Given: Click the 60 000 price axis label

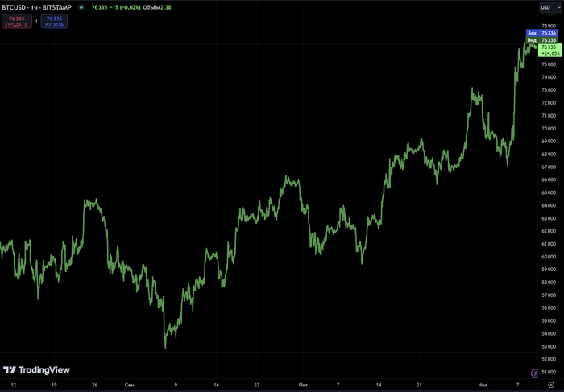Looking at the screenshot, I should tap(549, 257).
